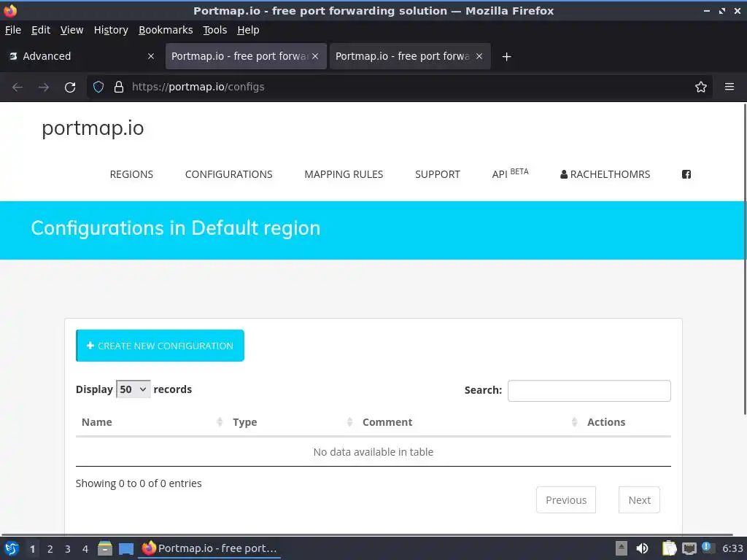
Task: Close the second Portmap.io tab
Action: pos(315,56)
